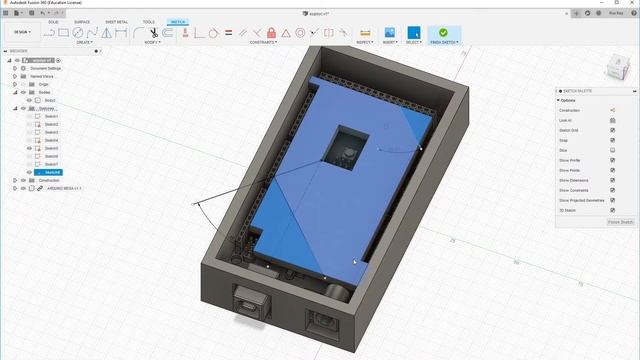
Task: Switch to the SOLID tab
Action: pyautogui.click(x=53, y=22)
